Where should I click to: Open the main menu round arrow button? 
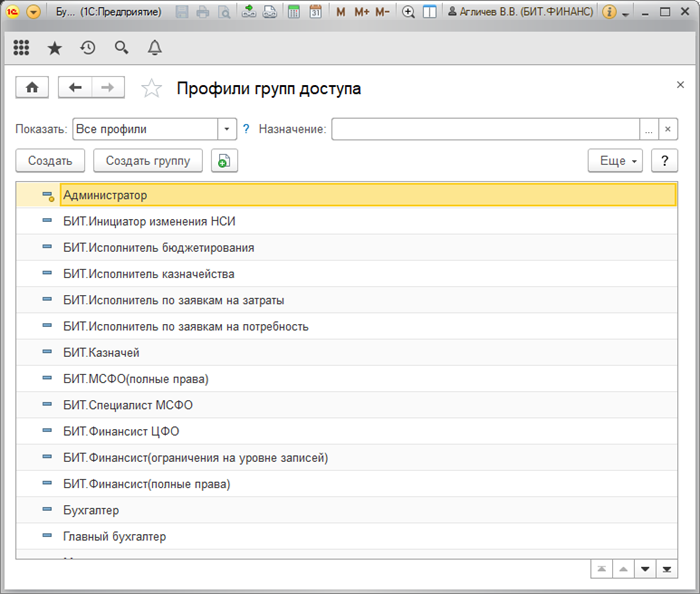pyautogui.click(x=34, y=12)
